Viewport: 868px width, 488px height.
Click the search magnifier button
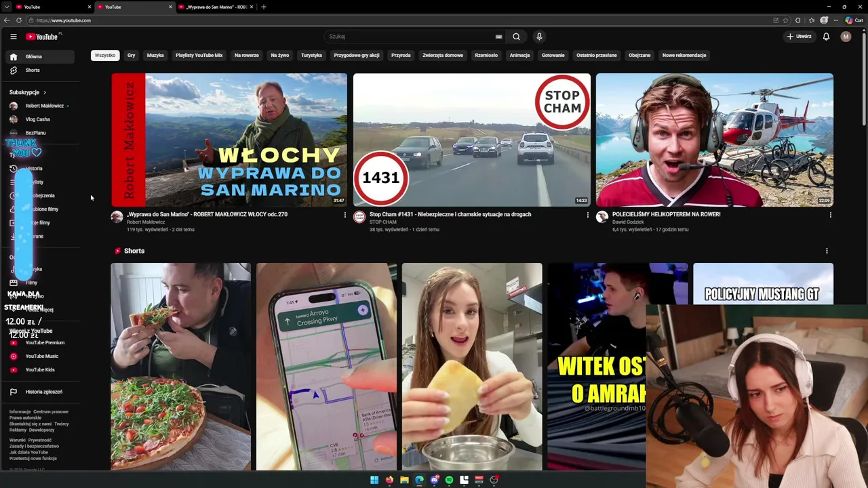(516, 37)
